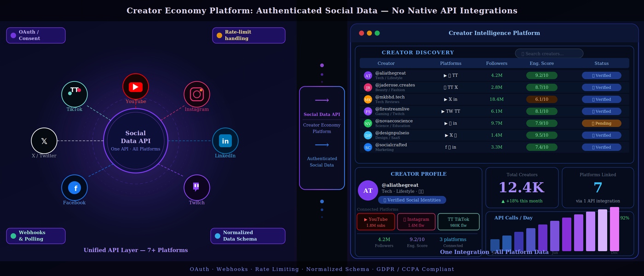Click the JR avatar for @jaderose.creates
Viewport: 644px width, 276px height.
pos(368,87)
